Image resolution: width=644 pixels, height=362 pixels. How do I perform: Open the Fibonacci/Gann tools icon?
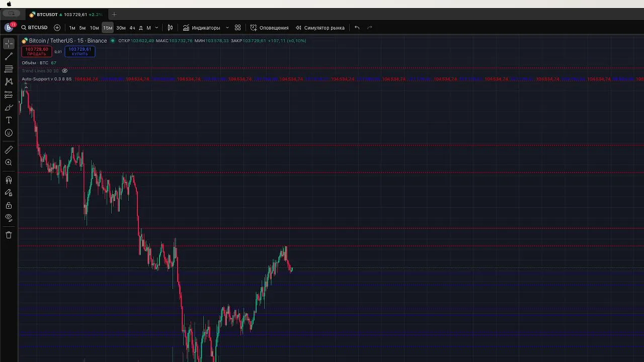point(9,69)
